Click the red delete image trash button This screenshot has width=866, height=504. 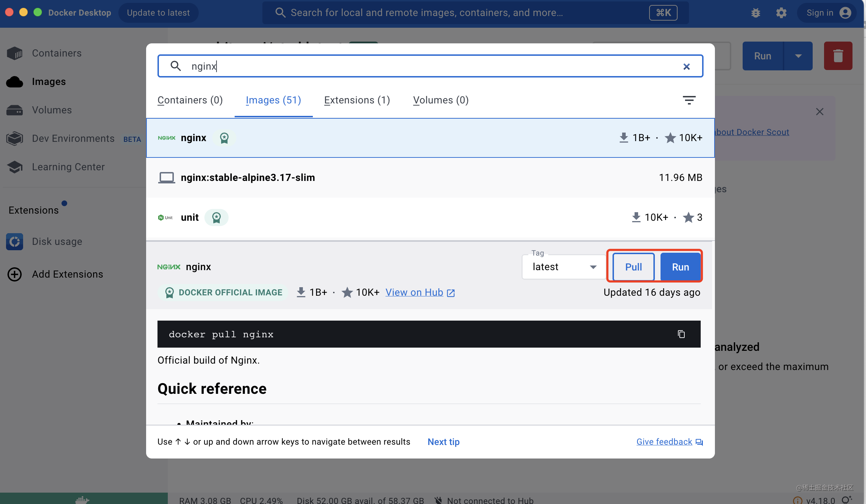tap(838, 56)
